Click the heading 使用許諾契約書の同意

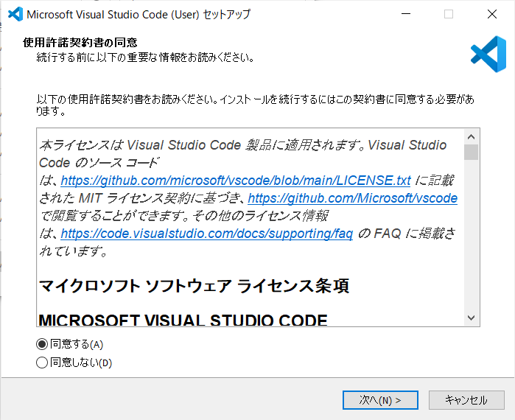[80, 42]
